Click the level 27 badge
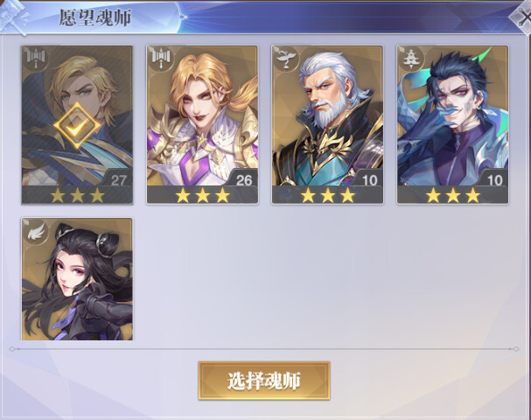Image resolution: width=531 pixels, height=420 pixels. click(x=118, y=179)
